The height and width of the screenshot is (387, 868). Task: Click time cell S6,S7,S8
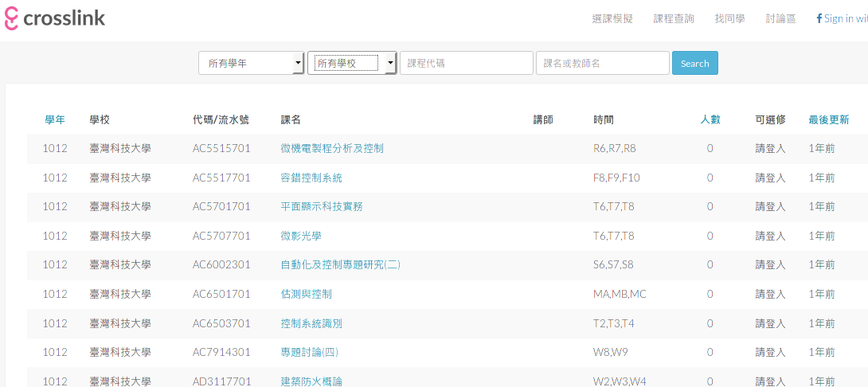pos(613,264)
